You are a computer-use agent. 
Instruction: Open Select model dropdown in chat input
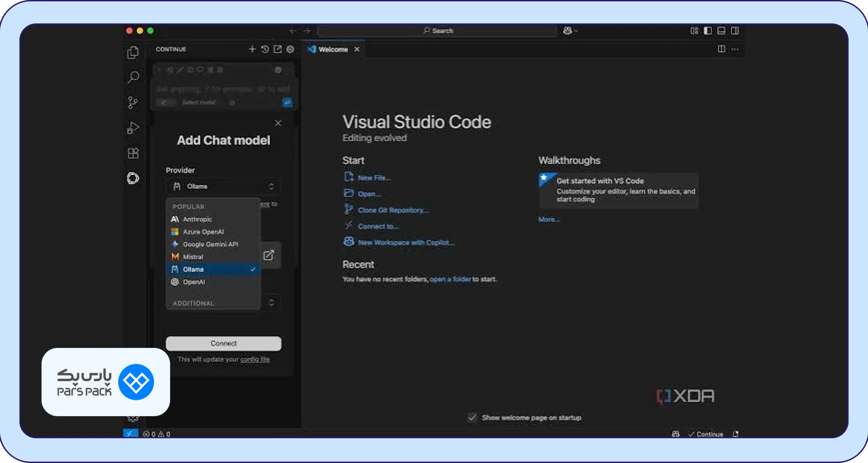(199, 102)
